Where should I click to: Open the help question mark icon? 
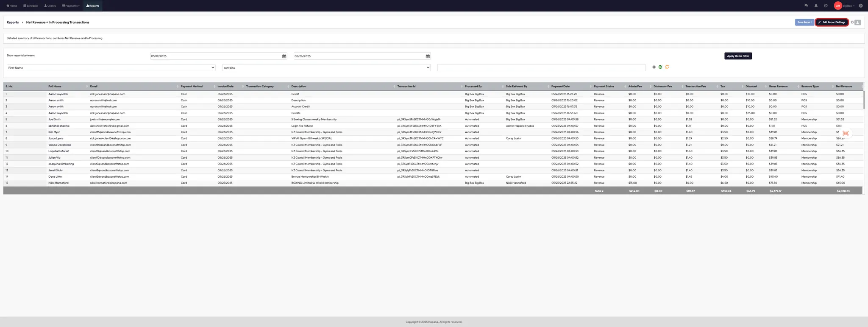point(860,6)
